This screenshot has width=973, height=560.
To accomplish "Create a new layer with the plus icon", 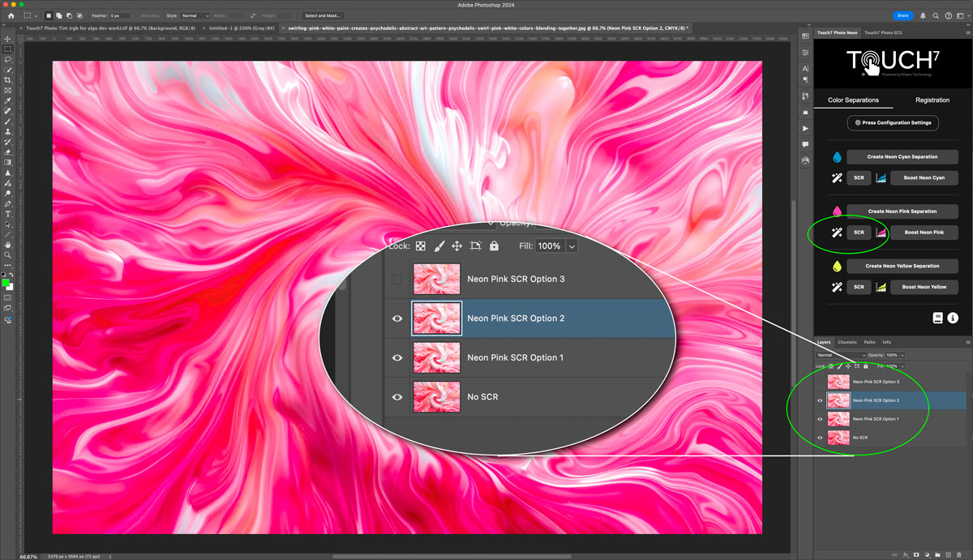I will [x=948, y=554].
